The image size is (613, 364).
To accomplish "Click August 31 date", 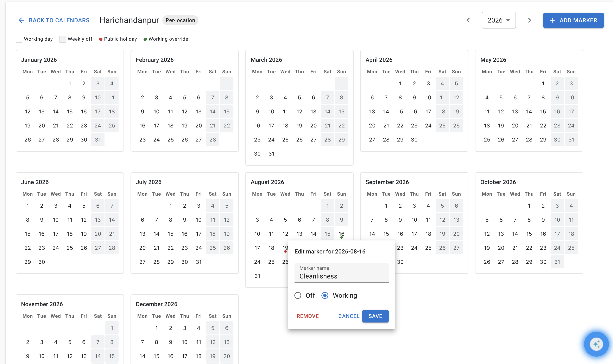I will (x=257, y=276).
